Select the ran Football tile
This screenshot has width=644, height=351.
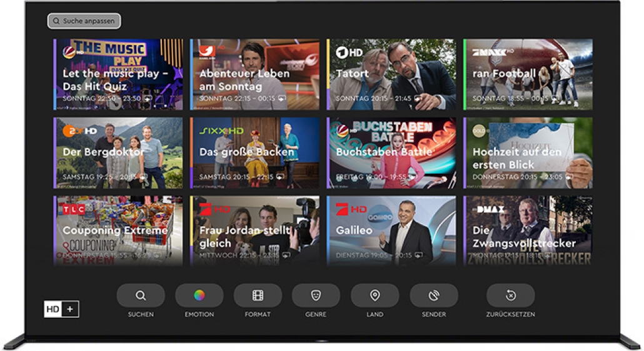click(528, 74)
